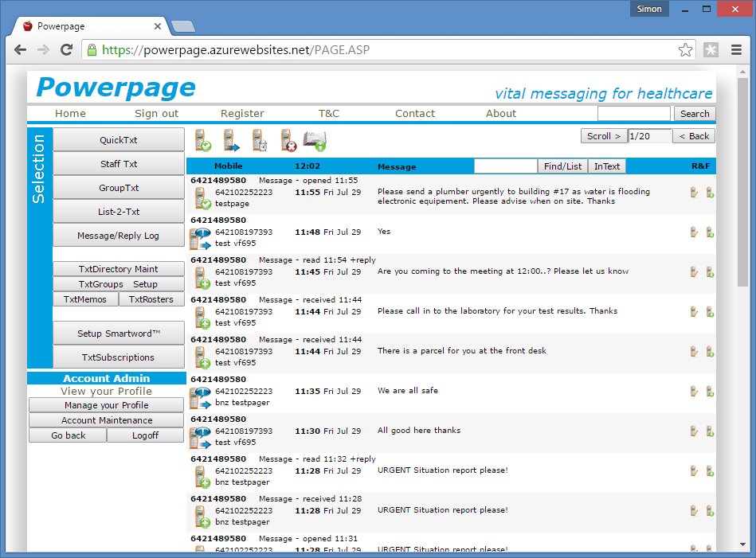Click the browser's vertical scrollbar
The height and width of the screenshot is (558, 756).
[743, 239]
